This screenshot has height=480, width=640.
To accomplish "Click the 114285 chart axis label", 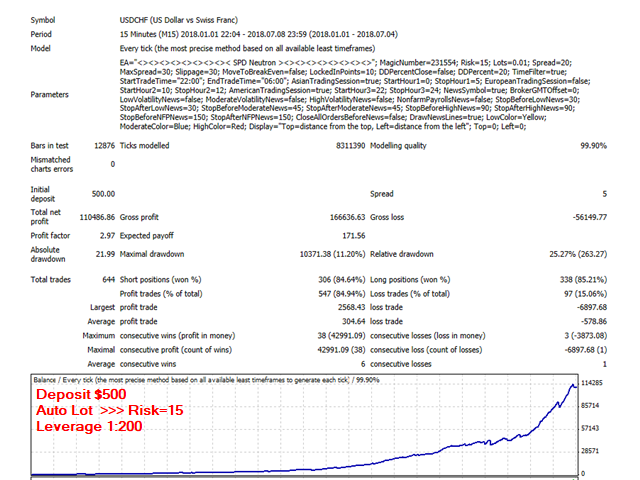I will tap(591, 383).
